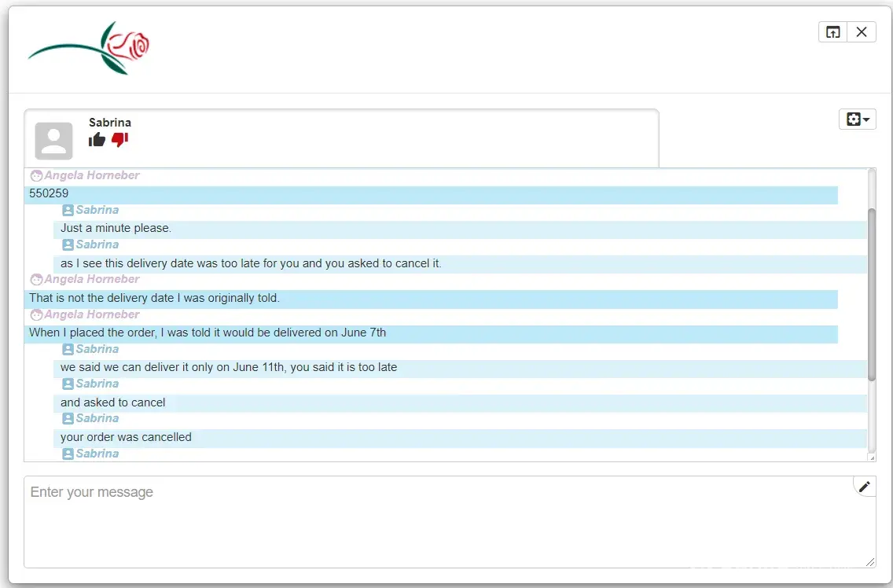The height and width of the screenshot is (588, 893).
Task: Click the thumbs up rating icon
Action: pyautogui.click(x=97, y=140)
